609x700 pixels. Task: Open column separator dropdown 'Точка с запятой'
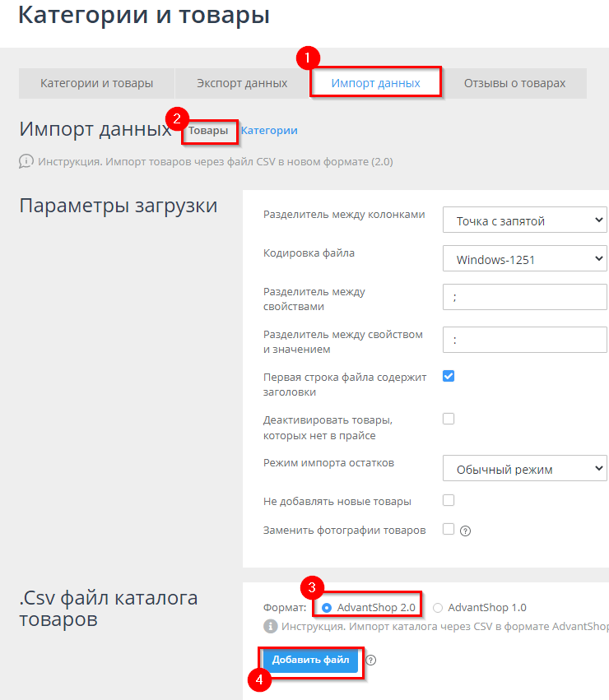click(x=524, y=220)
